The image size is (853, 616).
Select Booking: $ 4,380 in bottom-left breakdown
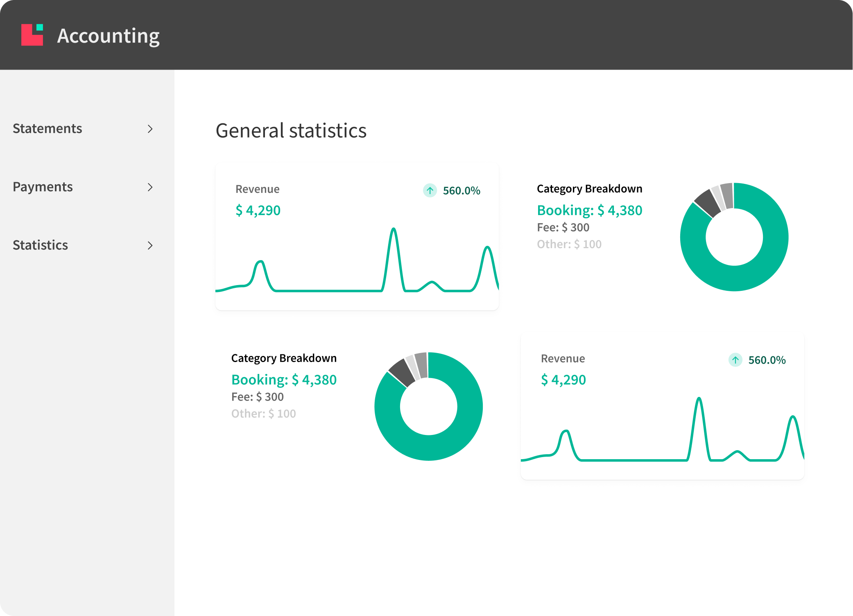[x=284, y=380]
